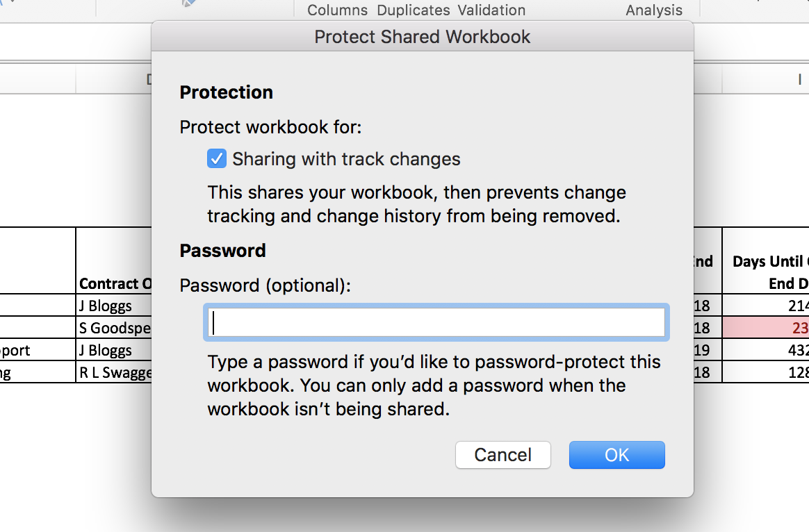Select the J Bloggs cell in the 214 row

point(115,306)
